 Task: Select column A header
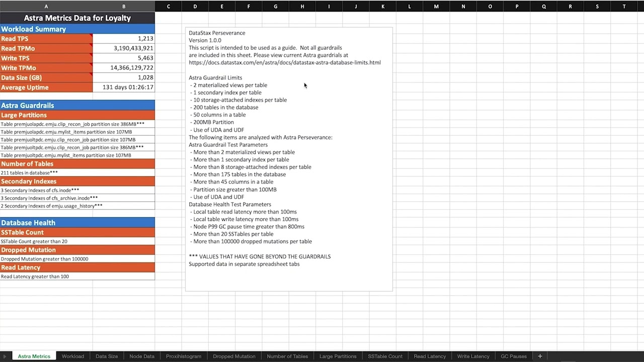tap(46, 6)
